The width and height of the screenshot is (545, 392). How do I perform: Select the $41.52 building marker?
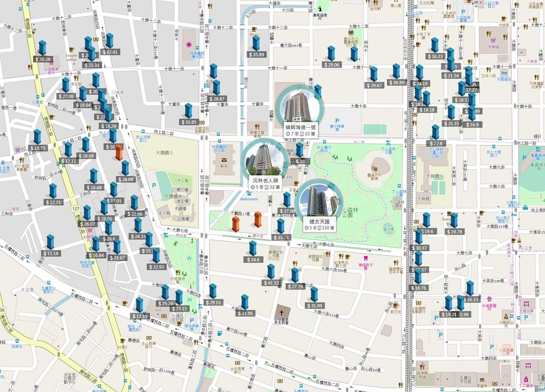point(271,272)
